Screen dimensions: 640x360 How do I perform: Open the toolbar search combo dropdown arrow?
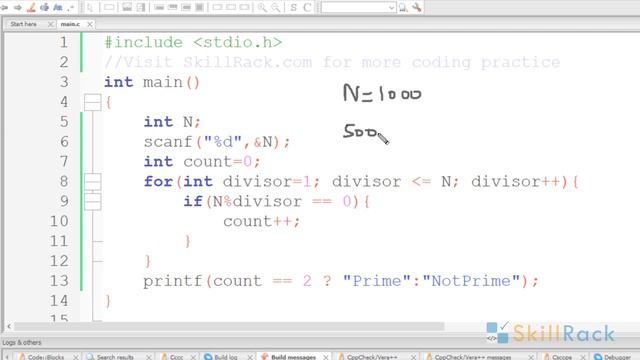click(x=391, y=8)
